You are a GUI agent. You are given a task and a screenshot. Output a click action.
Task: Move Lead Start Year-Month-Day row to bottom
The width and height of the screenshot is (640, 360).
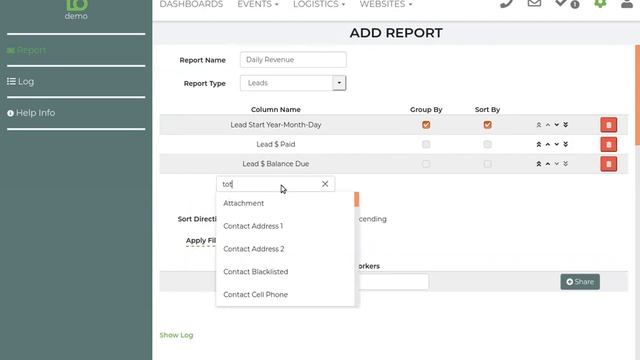[x=566, y=125]
